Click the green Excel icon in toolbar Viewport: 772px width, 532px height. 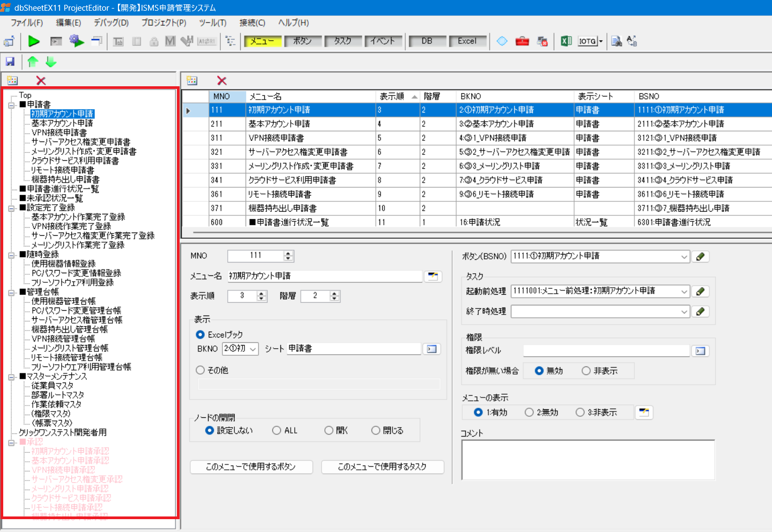tap(566, 41)
